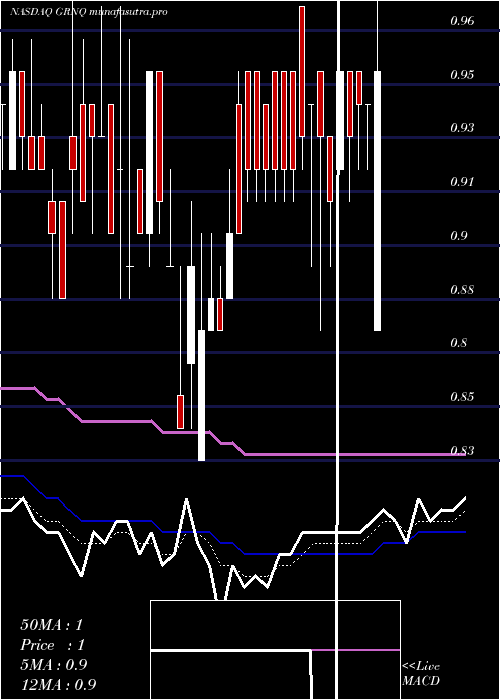Image resolution: width=500 pixels, height=700 pixels.
Task: Click the '<<Live MACD' label
Action: coord(421,674)
